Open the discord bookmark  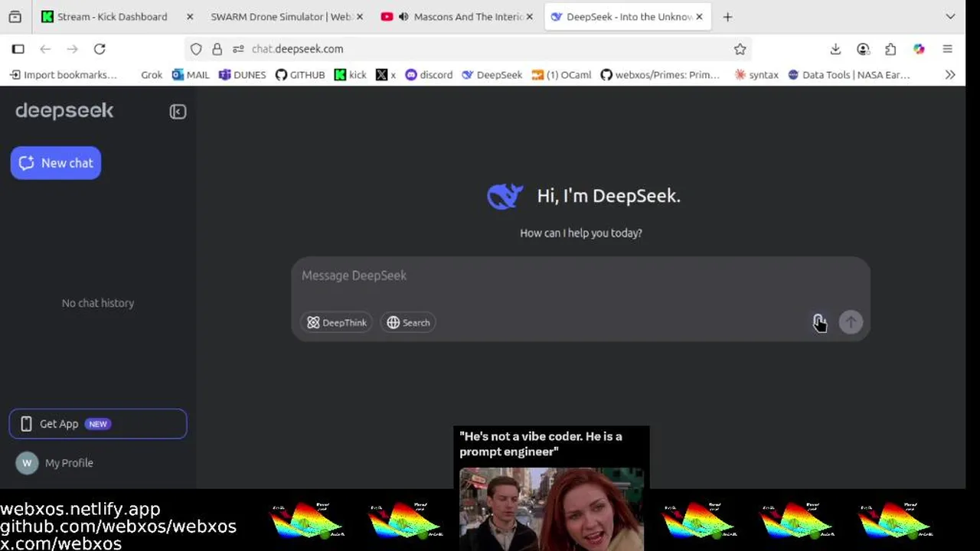429,75
